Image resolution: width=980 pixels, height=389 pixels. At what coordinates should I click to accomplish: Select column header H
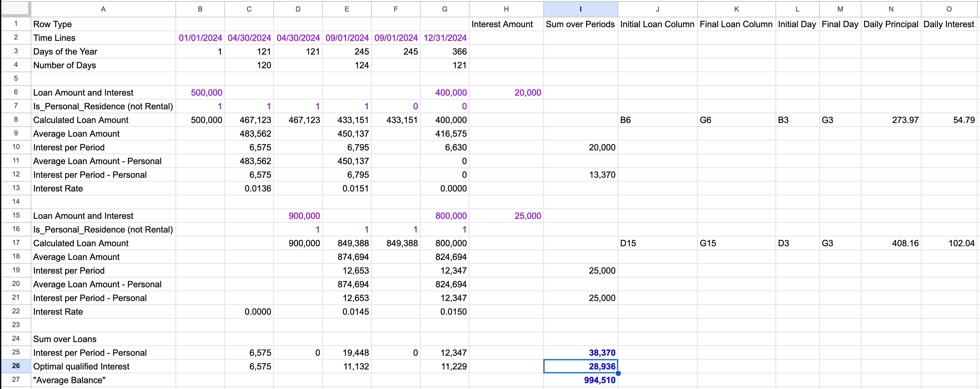pyautogui.click(x=506, y=9)
